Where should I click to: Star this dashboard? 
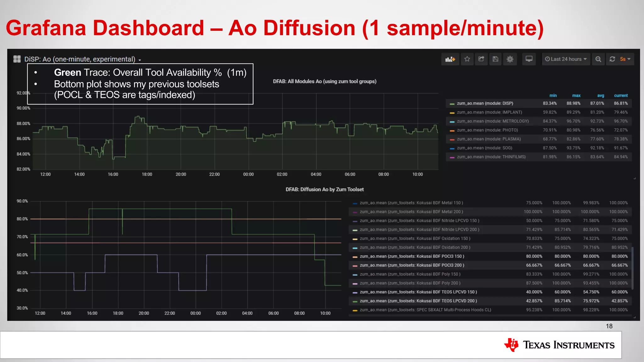click(x=467, y=59)
